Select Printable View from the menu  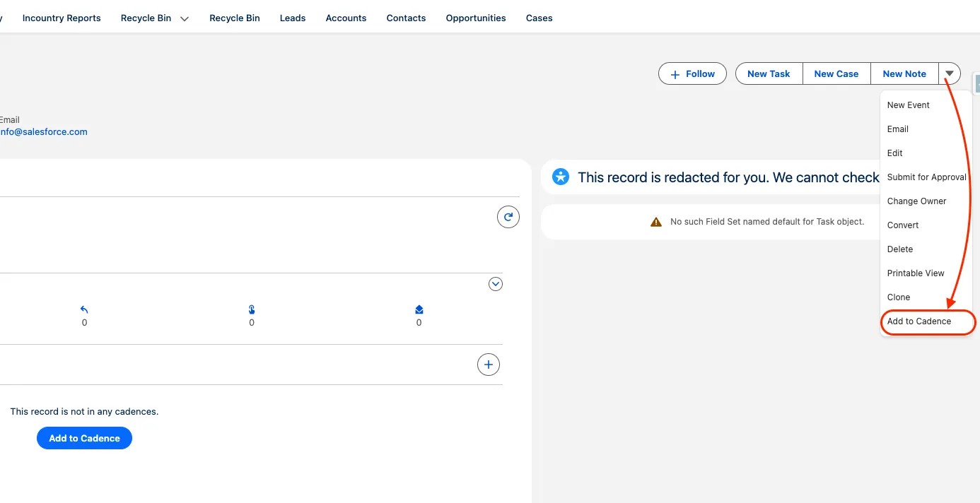pyautogui.click(x=916, y=273)
